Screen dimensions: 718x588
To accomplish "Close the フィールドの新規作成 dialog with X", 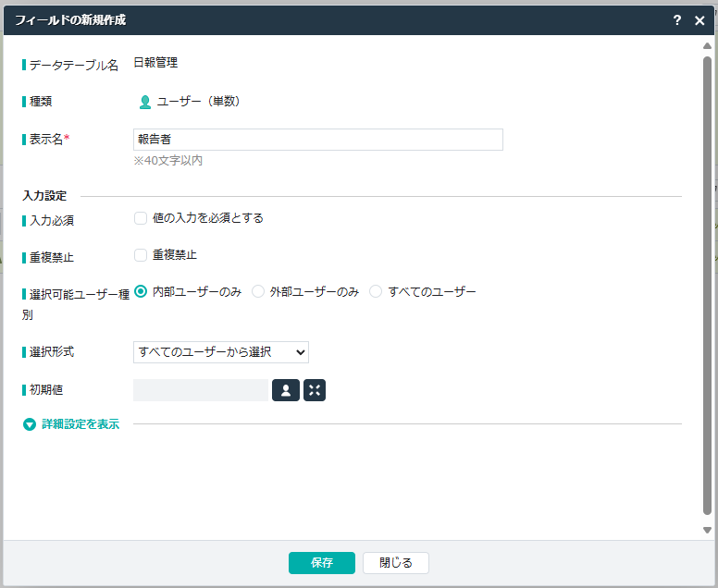I will (x=699, y=20).
